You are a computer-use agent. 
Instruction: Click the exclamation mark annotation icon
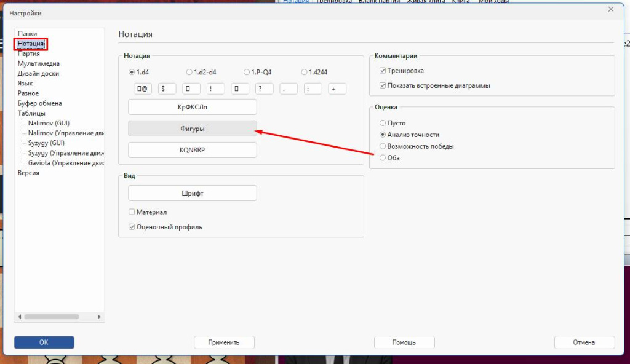[215, 88]
